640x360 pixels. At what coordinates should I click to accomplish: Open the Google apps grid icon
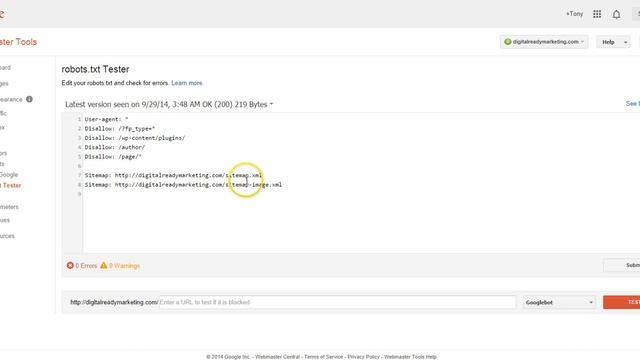(597, 14)
